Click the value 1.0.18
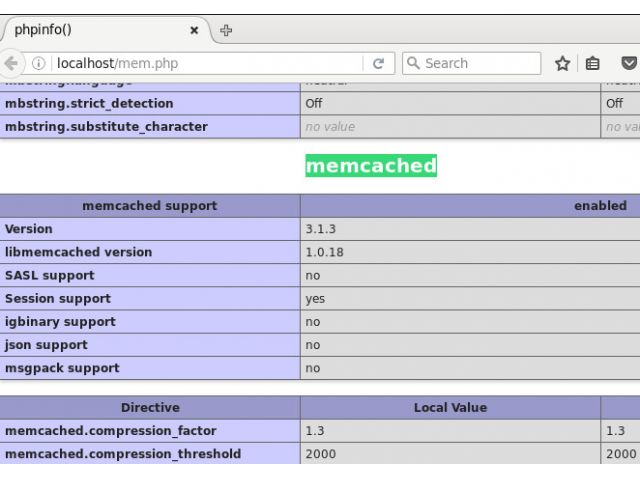This screenshot has height=480, width=640. 324,252
